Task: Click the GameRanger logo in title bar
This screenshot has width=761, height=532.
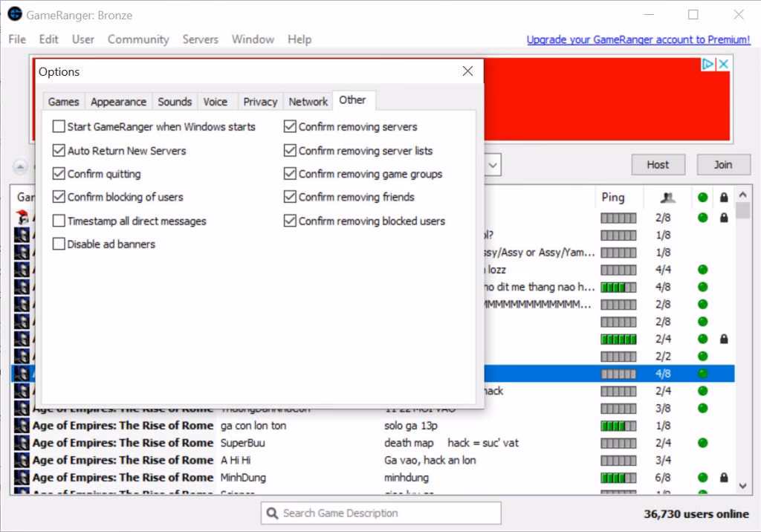Action: (x=15, y=14)
